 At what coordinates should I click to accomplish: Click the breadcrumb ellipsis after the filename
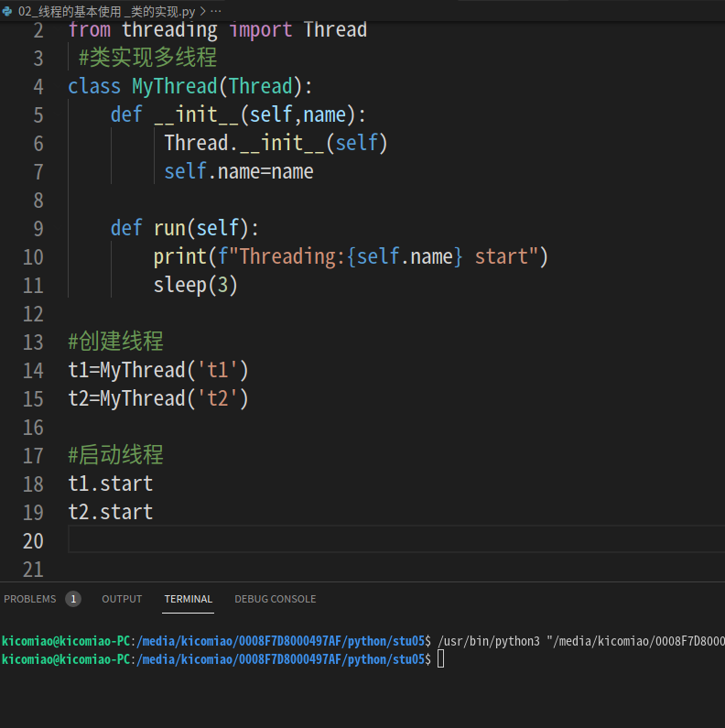coord(216,11)
